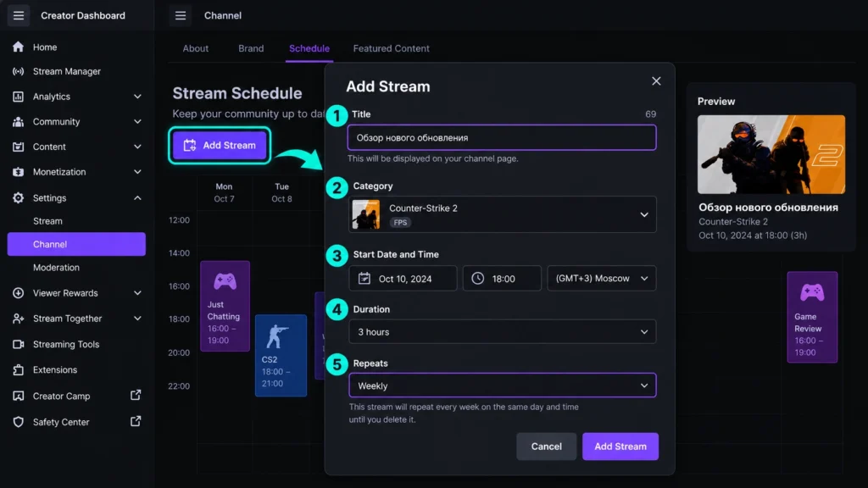
Task: Click the CS2 18:00 – 21:00 event
Action: tap(281, 355)
